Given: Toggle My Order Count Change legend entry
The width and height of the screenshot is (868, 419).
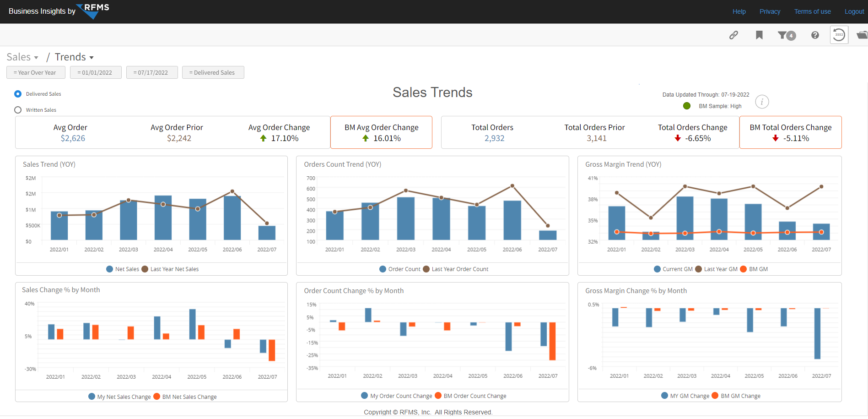Looking at the screenshot, I should [x=397, y=396].
